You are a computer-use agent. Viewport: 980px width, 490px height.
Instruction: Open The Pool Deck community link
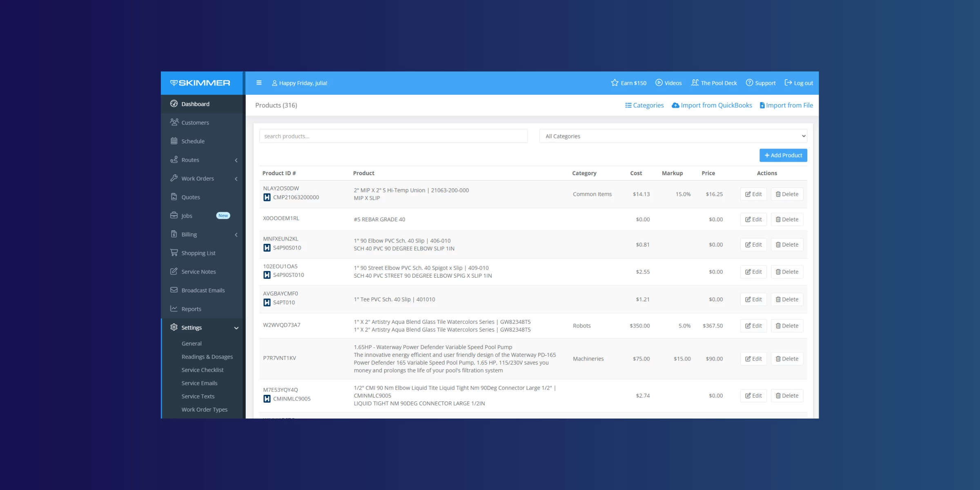[714, 83]
